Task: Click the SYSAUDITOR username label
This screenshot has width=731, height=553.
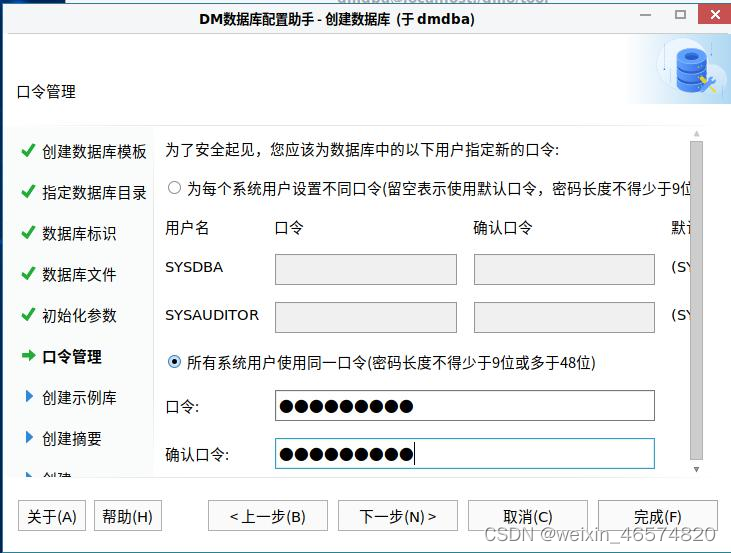Action: click(212, 315)
